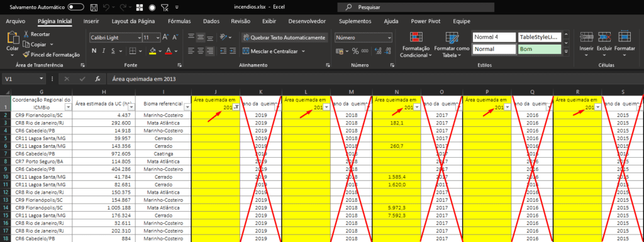The width and height of the screenshot is (644, 242).
Task: Click Recortar (cut) button
Action: coord(37,35)
